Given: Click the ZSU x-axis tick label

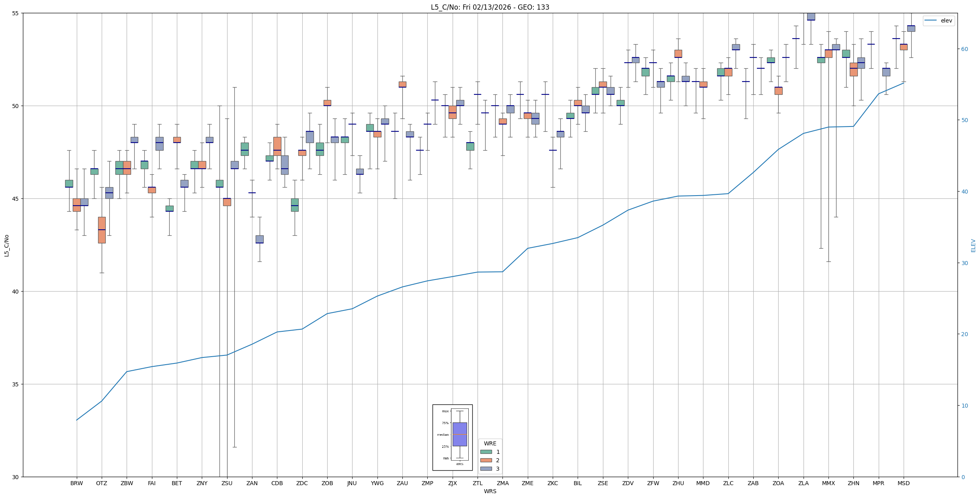Looking at the screenshot, I should (x=227, y=483).
